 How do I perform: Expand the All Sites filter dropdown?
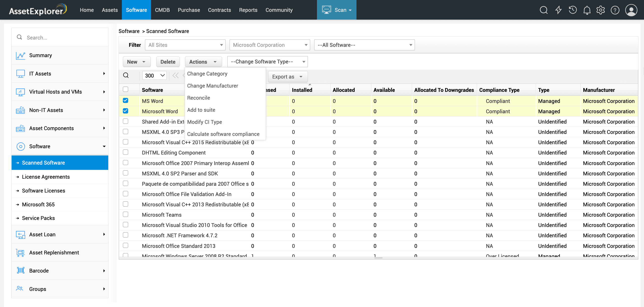185,45
